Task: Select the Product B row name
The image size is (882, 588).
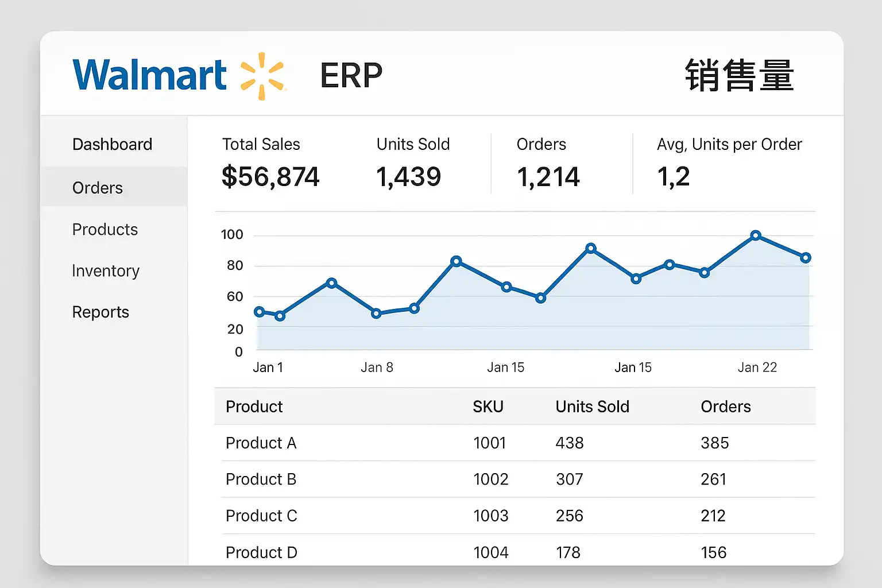Action: pos(261,479)
